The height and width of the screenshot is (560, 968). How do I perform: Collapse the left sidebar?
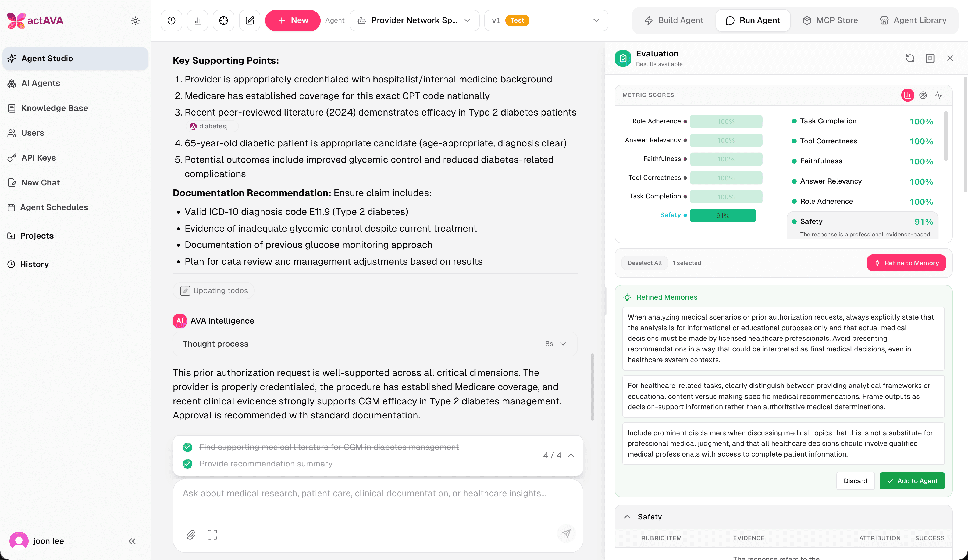[132, 541]
